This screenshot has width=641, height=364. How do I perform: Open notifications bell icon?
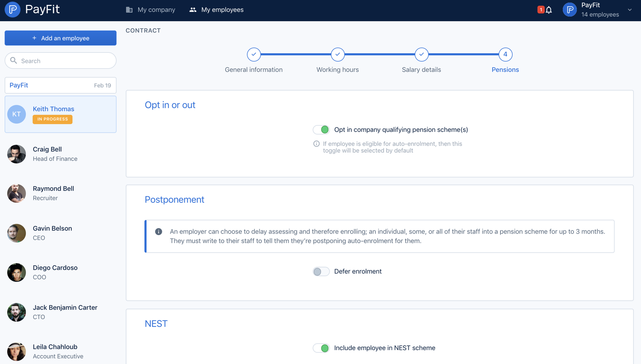coord(549,10)
